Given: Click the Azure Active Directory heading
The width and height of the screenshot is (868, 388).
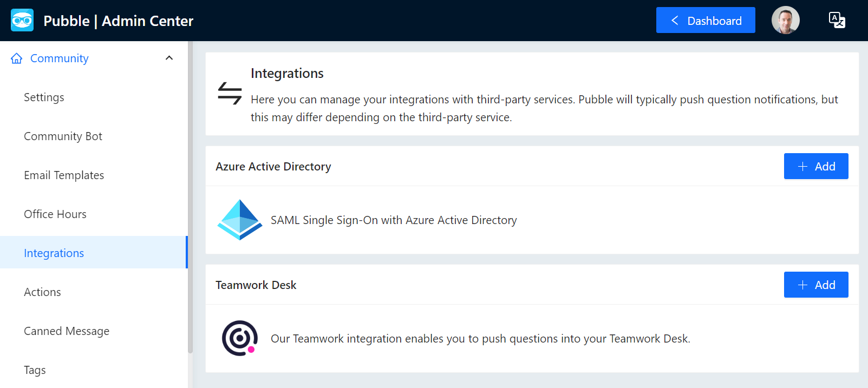Looking at the screenshot, I should coord(273,167).
